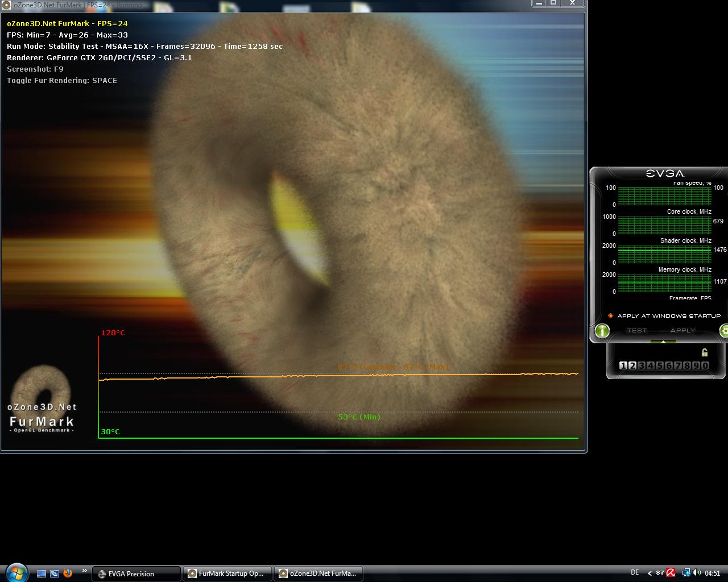Viewport: 728px width, 582px height.
Task: Click the green info button in EVGA Precision
Action: pos(602,330)
